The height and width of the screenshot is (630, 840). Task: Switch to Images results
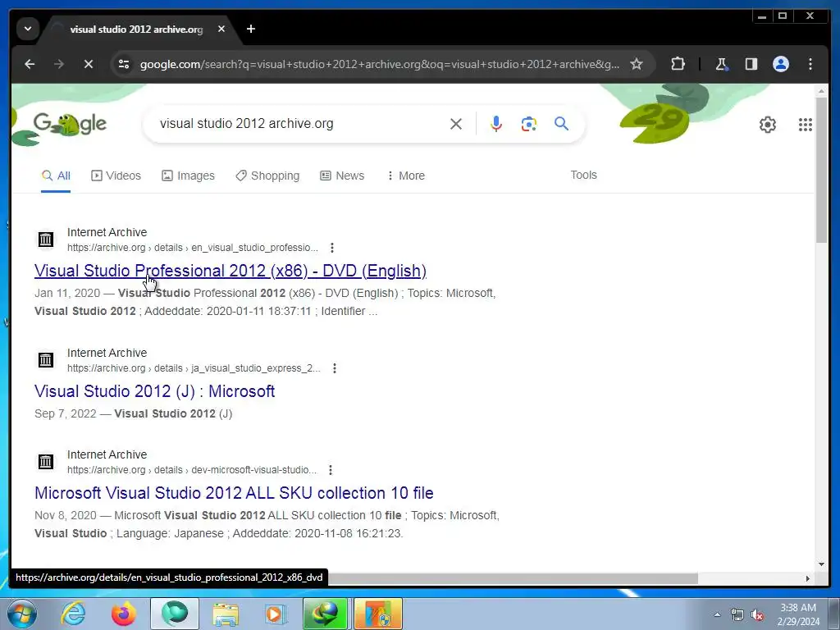point(188,176)
